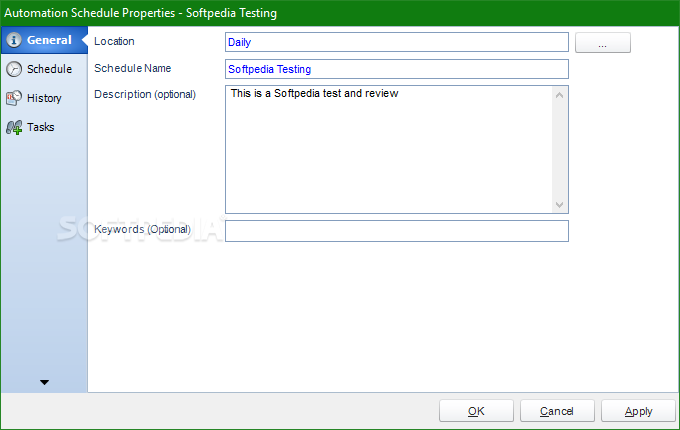The height and width of the screenshot is (430, 680).
Task: Click the description scrollbar up arrow
Action: pyautogui.click(x=559, y=95)
